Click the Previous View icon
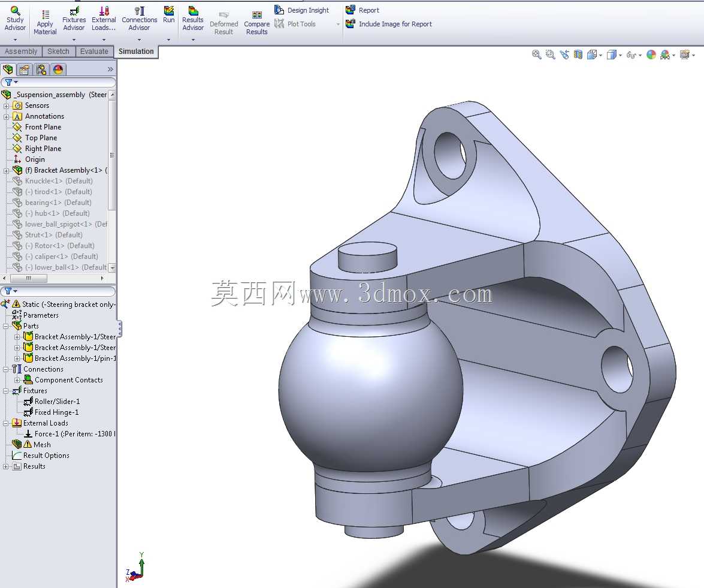This screenshot has width=704, height=588. click(x=564, y=55)
